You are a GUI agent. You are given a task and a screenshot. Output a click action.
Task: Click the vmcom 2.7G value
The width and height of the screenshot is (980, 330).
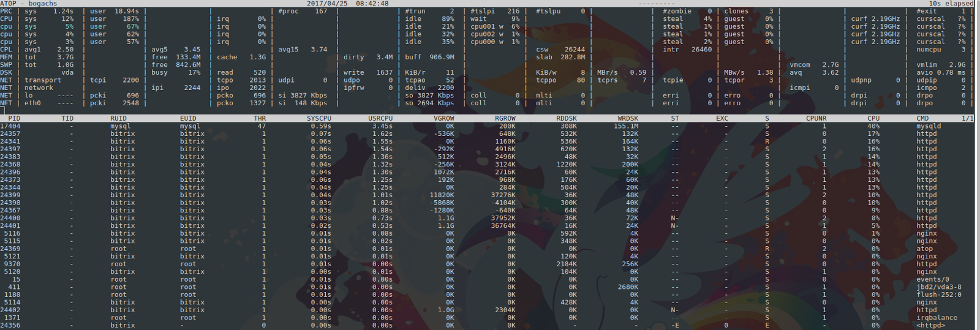[814, 65]
